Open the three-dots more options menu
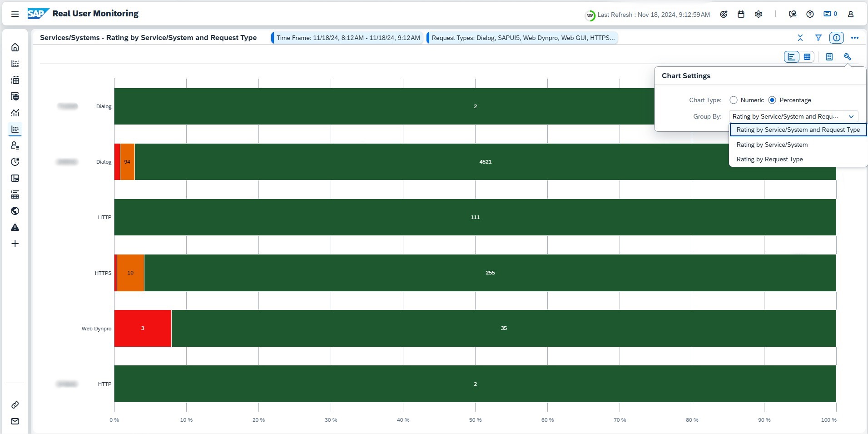The image size is (868, 434). [855, 38]
